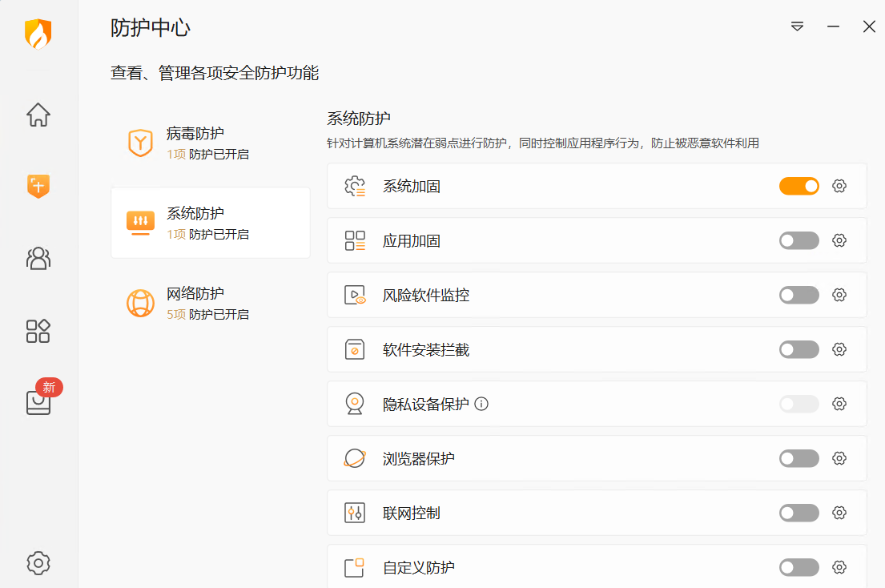885x588 pixels.
Task: Click info icon next to 隐私设备保护
Action: tap(481, 404)
